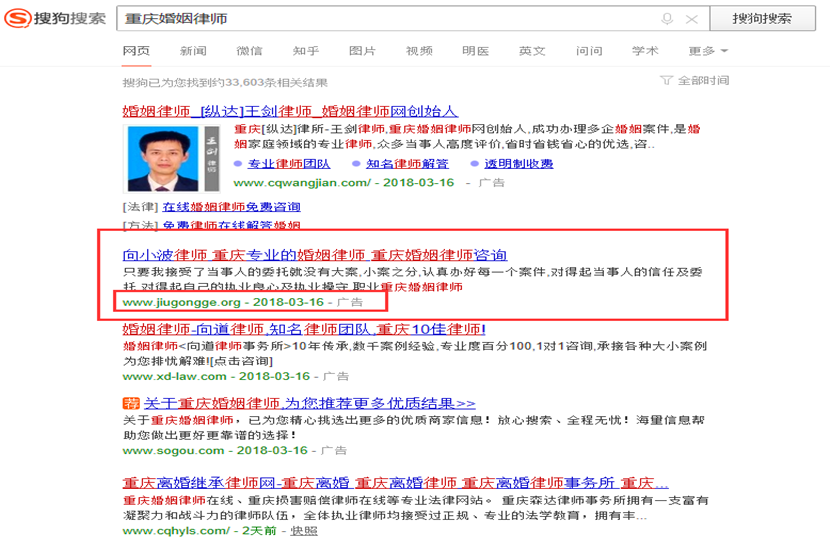
Task: Switch to the 新闻 tab
Action: pos(193,50)
